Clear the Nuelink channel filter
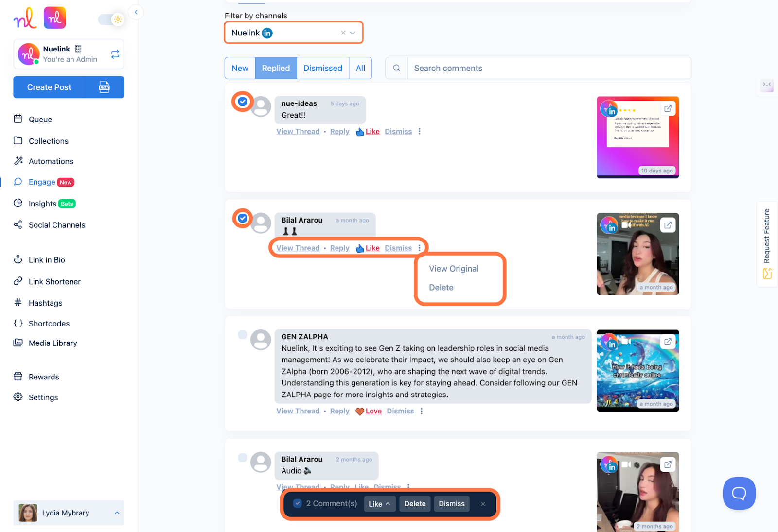Screen dimensions: 778x532 pyautogui.click(x=343, y=33)
